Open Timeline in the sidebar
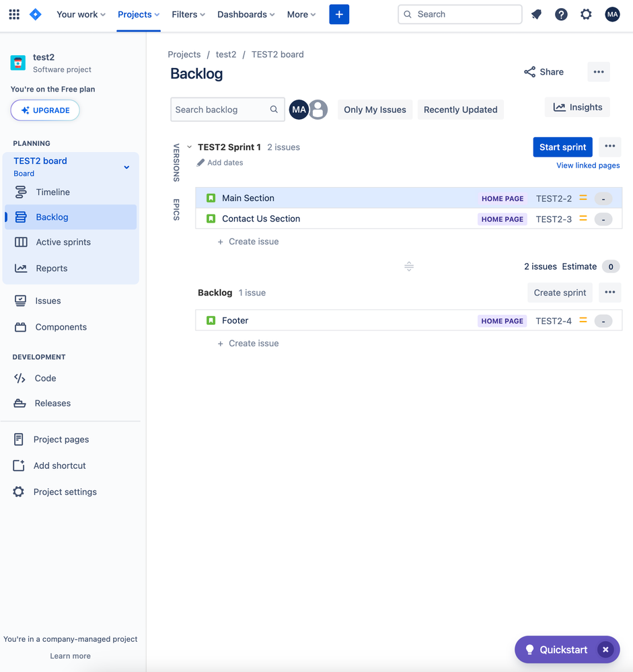The height and width of the screenshot is (672, 633). tap(71, 192)
